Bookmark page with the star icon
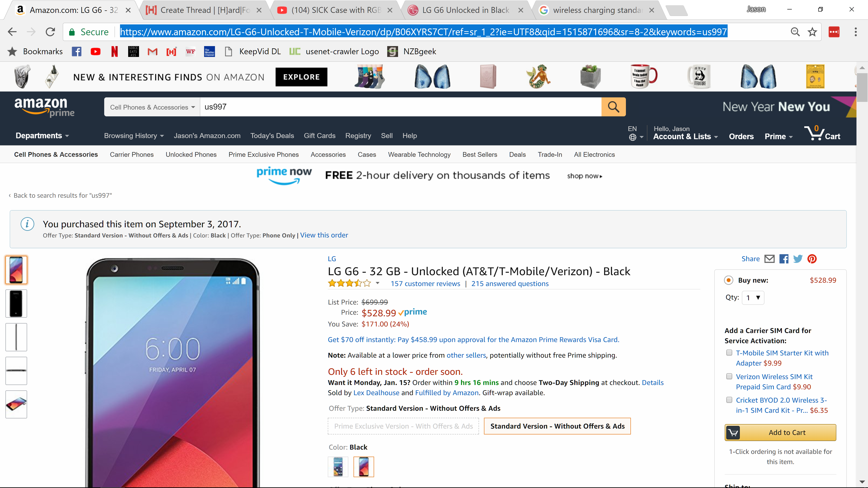Viewport: 868px width, 488px height. point(812,32)
